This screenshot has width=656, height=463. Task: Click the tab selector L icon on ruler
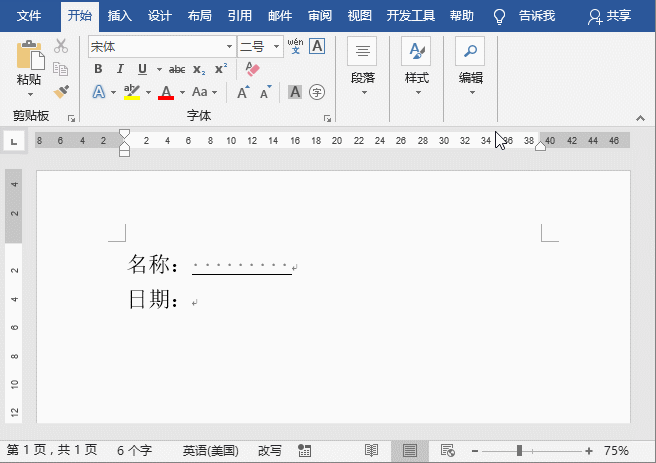pyautogui.click(x=14, y=141)
